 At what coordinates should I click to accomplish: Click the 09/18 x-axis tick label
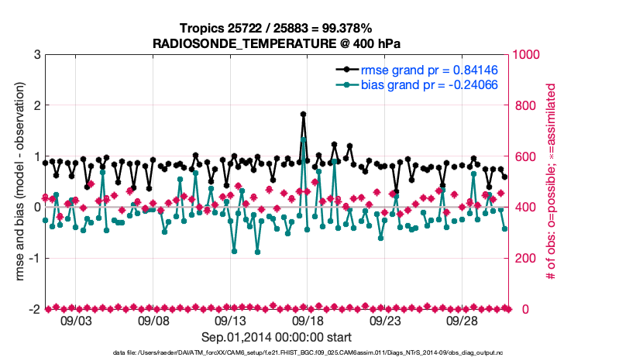(308, 321)
